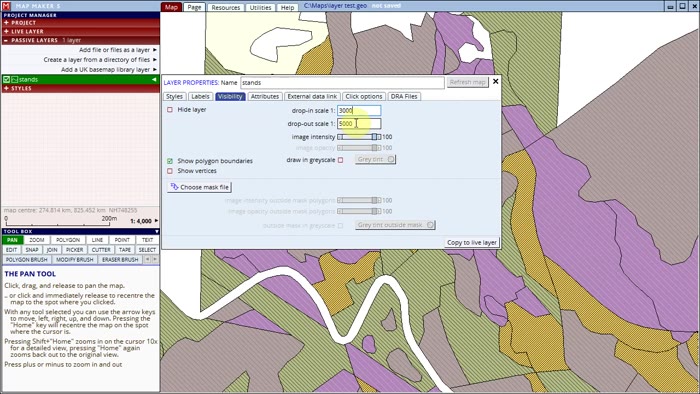The width and height of the screenshot is (700, 394).
Task: Close the Layer Properties dialog
Action: coord(495,82)
